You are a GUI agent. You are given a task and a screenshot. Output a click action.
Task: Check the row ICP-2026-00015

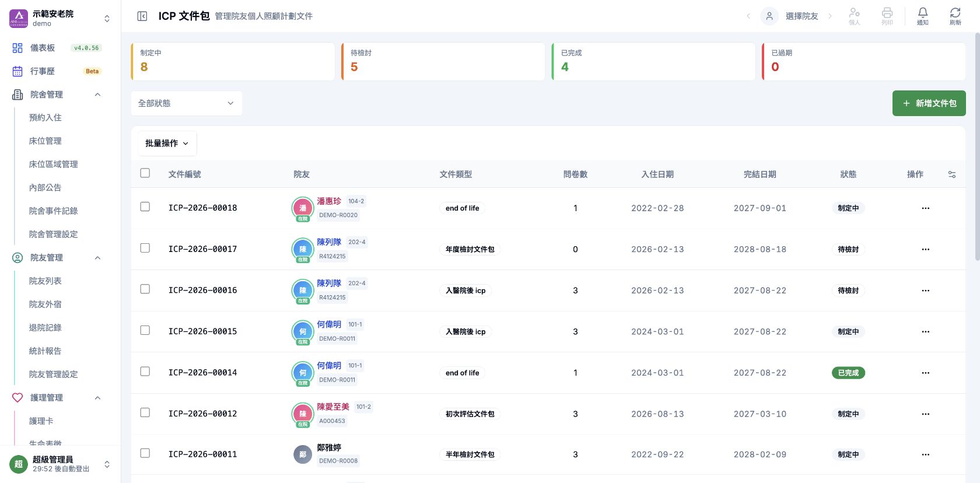[x=145, y=331]
